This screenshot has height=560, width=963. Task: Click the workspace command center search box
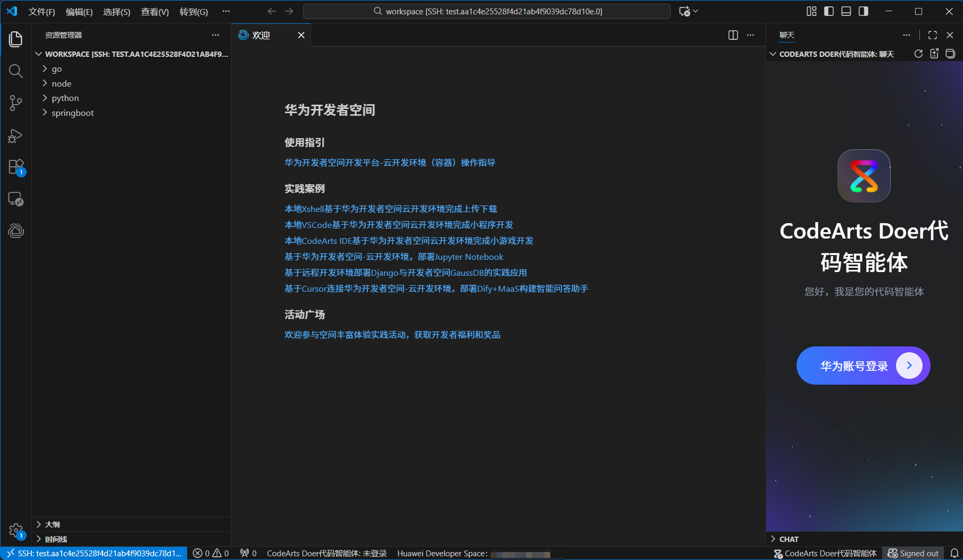(x=487, y=11)
